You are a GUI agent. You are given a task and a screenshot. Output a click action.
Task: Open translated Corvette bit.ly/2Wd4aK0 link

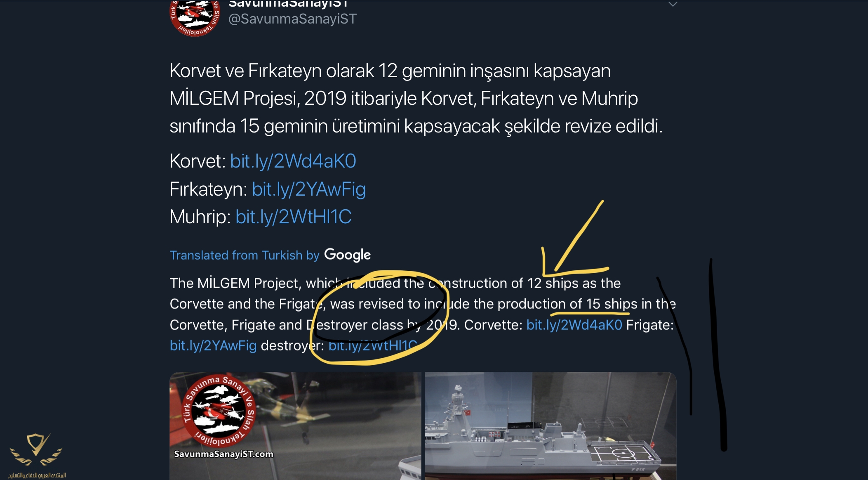click(574, 325)
